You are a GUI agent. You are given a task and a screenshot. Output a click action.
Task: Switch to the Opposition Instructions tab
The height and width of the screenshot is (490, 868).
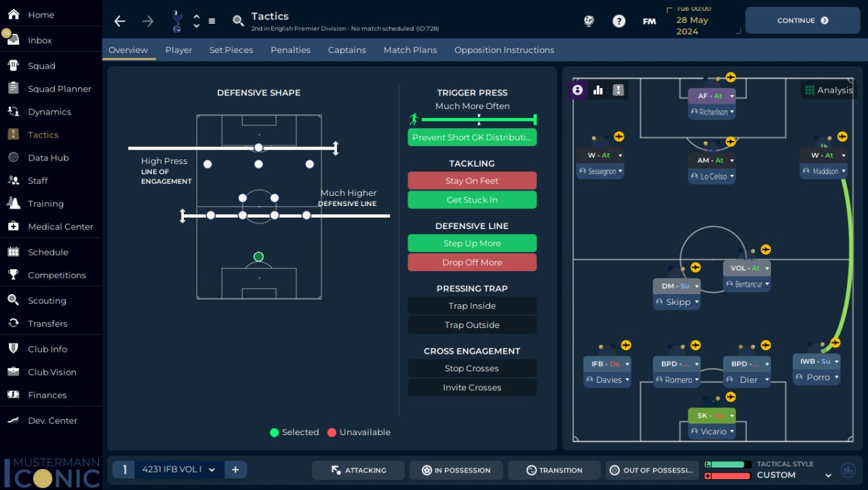coord(505,50)
